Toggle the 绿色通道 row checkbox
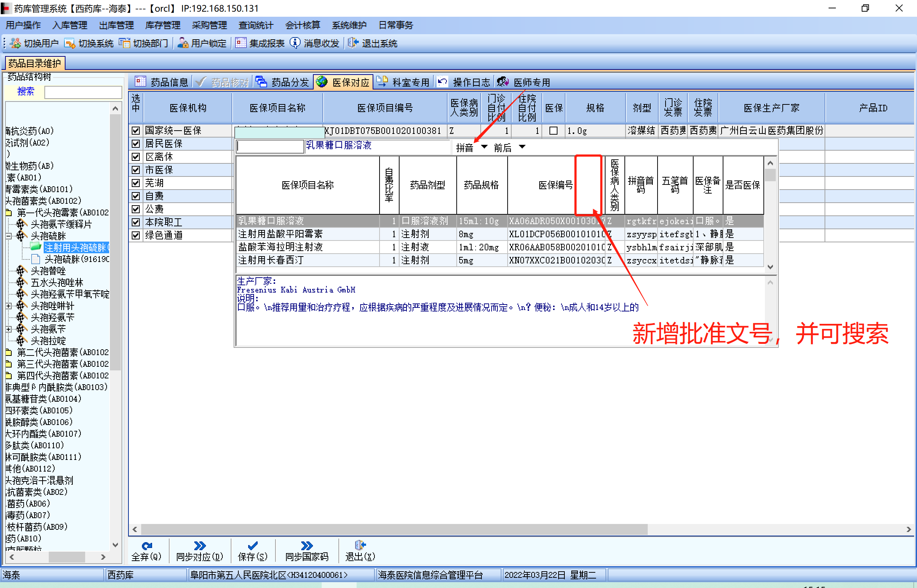This screenshot has width=917, height=588. 135,235
